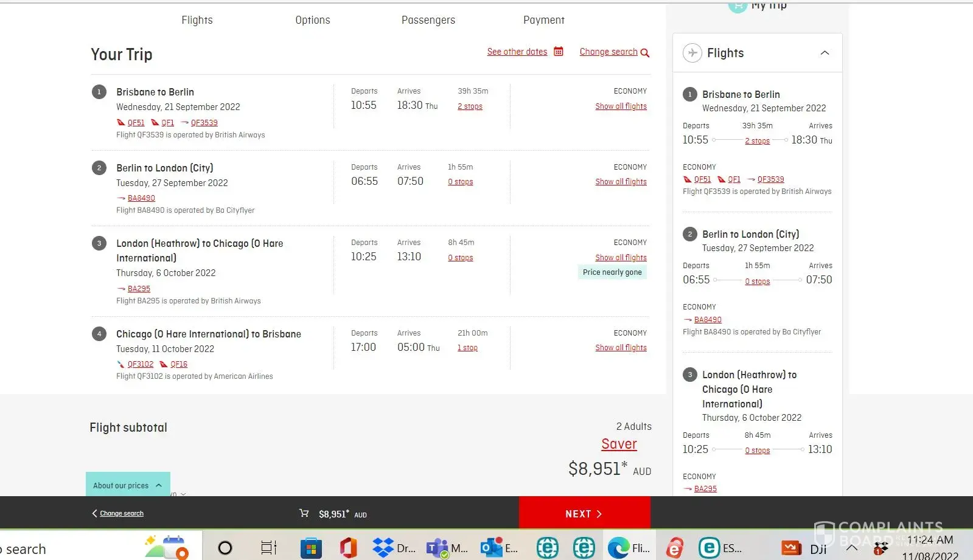Screen dimensions: 973x560
Task: Open QF3539 link in the Flights sidebar
Action: click(770, 179)
